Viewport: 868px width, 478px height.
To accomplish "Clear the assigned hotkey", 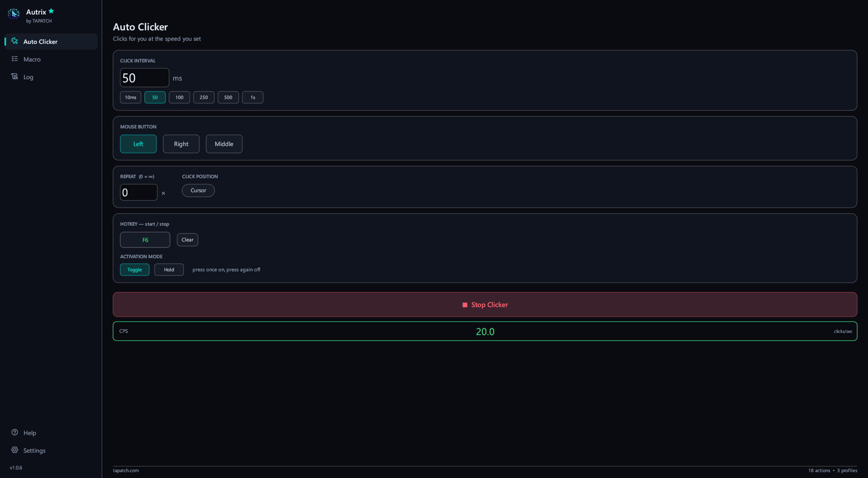I will coord(188,240).
